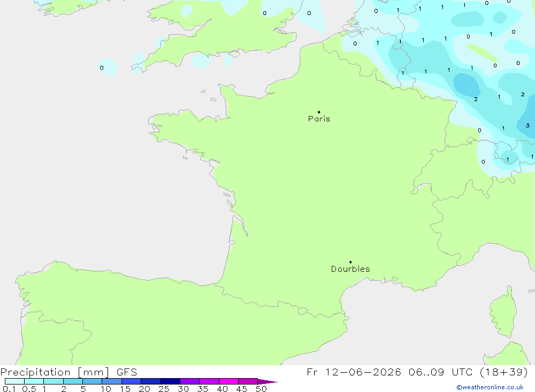
Task: Click the Dourbies location label
Action: 350,269
